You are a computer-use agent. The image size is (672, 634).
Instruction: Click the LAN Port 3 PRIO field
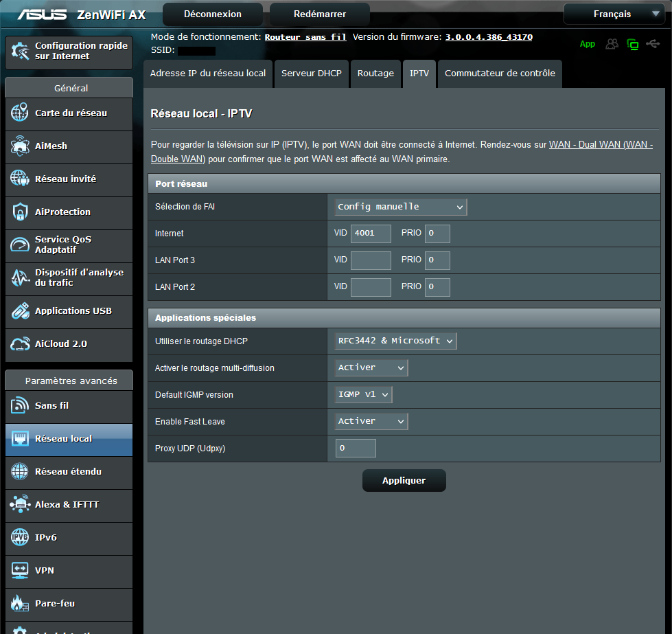pyautogui.click(x=437, y=260)
